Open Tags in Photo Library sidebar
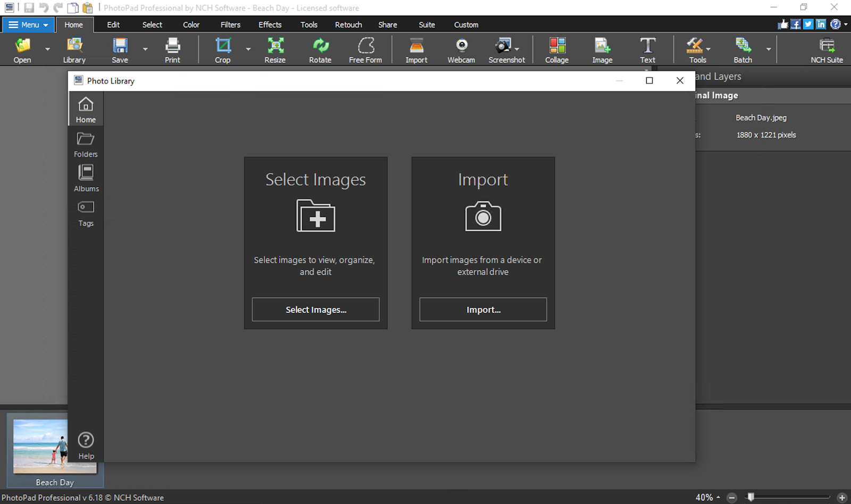Image resolution: width=851 pixels, height=504 pixels. (x=86, y=214)
